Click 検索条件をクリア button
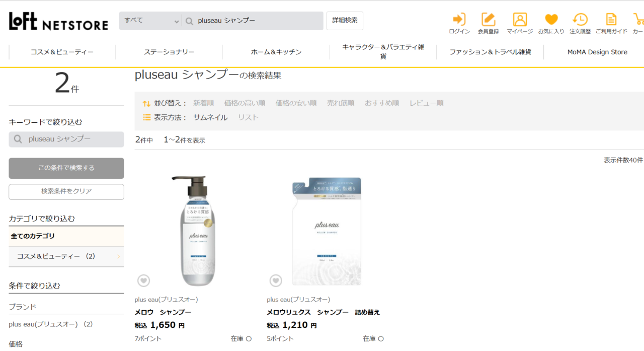Image resolution: width=644 pixels, height=351 pixels. [66, 191]
